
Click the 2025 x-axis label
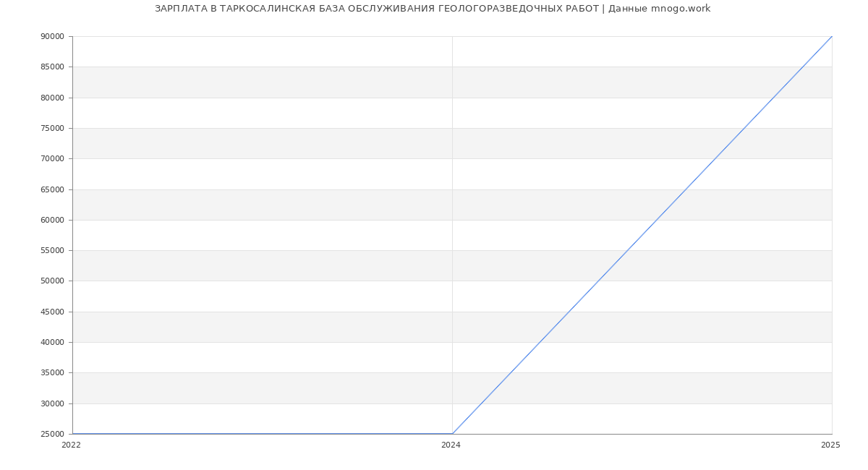(830, 445)
